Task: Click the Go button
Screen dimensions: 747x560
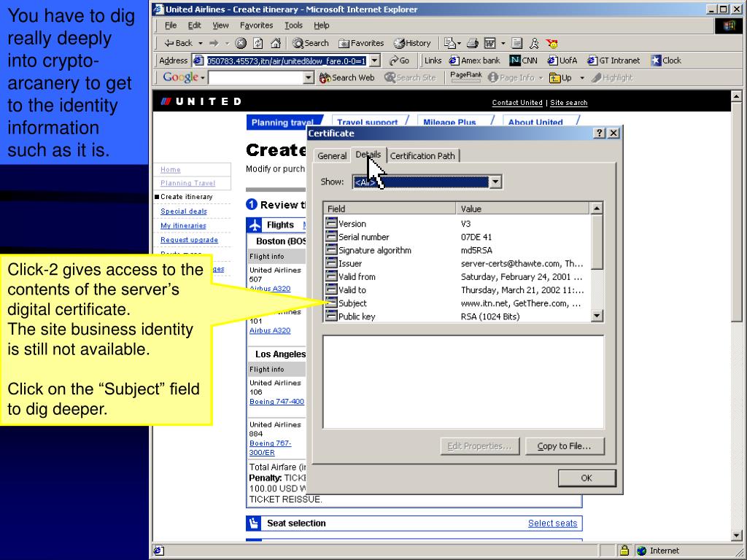Action: click(x=399, y=61)
